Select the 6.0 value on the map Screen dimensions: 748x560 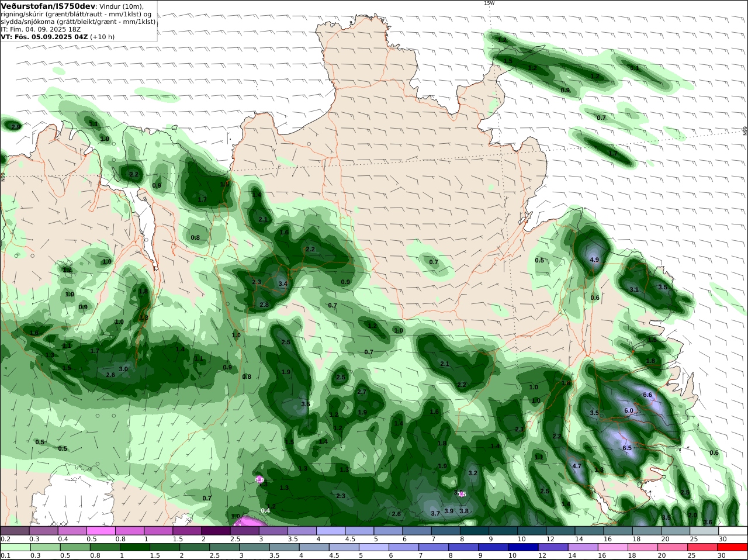(629, 411)
